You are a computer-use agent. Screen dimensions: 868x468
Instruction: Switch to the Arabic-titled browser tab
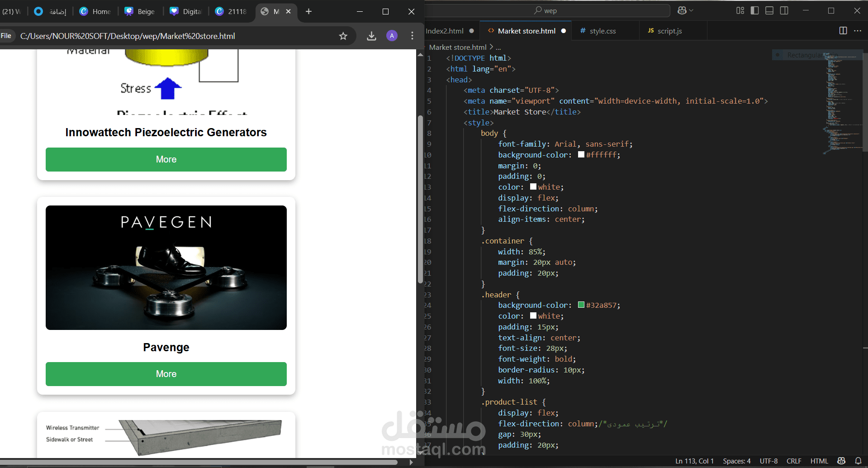click(x=50, y=11)
